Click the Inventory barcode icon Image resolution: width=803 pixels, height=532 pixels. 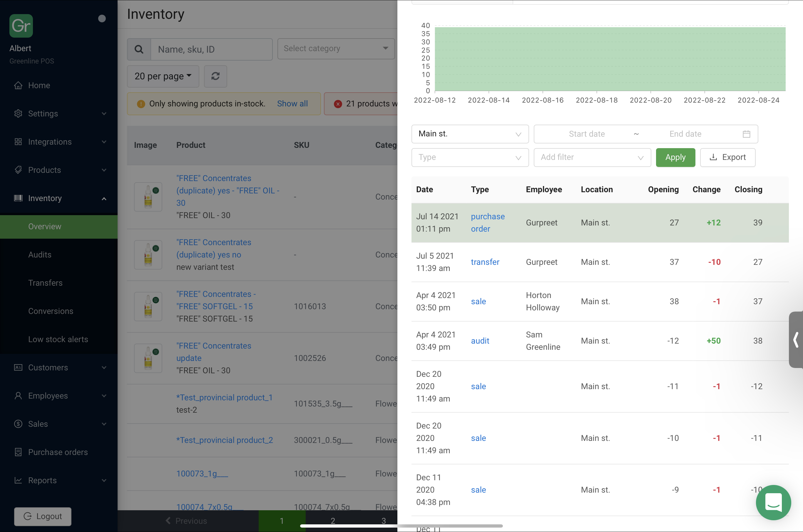pos(18,198)
